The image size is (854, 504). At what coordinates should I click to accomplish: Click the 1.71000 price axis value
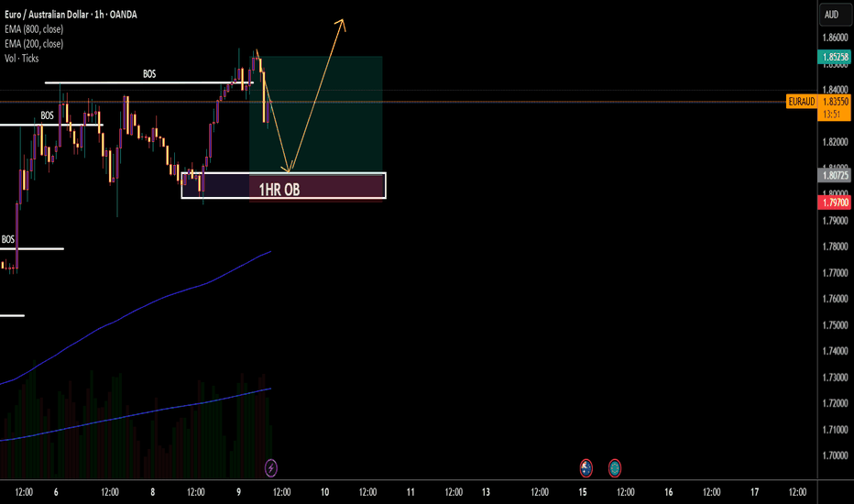tap(835, 430)
